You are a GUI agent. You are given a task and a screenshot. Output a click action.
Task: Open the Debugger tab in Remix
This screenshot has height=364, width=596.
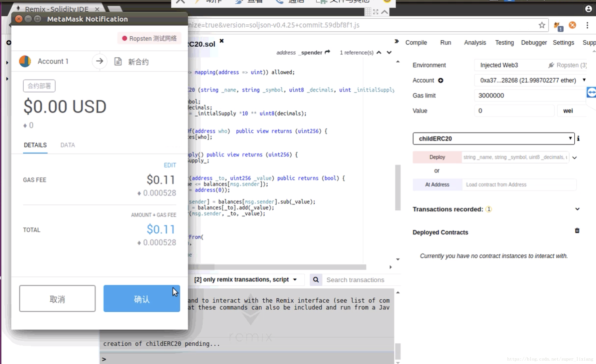[x=534, y=42]
